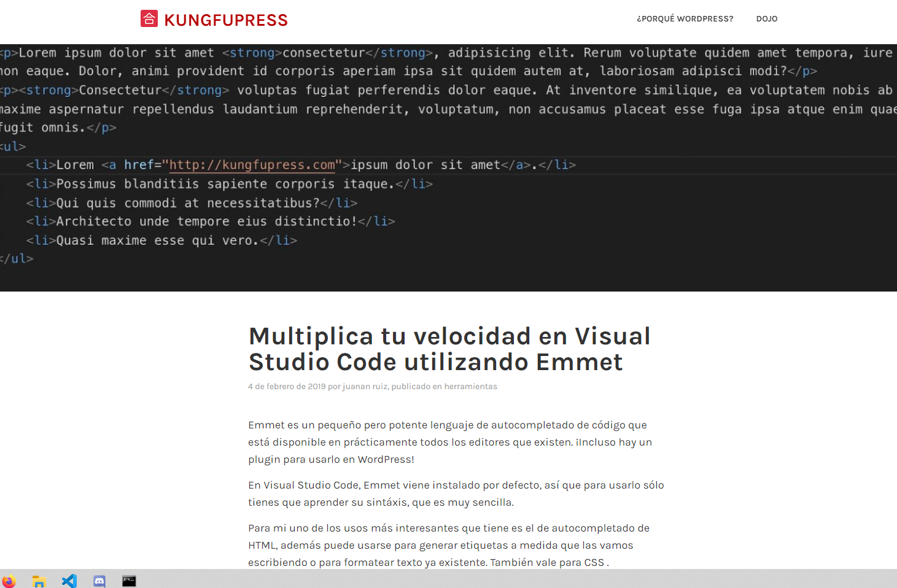Launch Firefox from the taskbar
Screen dimensions: 897x588
(9, 581)
